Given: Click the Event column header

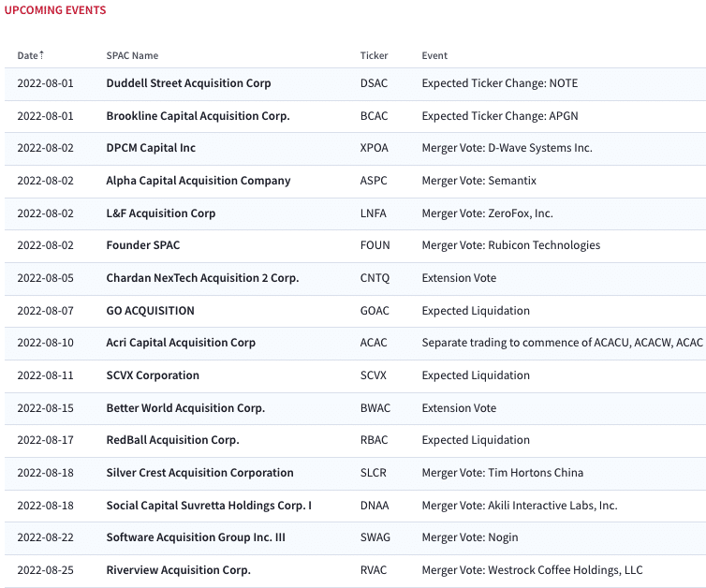Looking at the screenshot, I should tap(434, 55).
